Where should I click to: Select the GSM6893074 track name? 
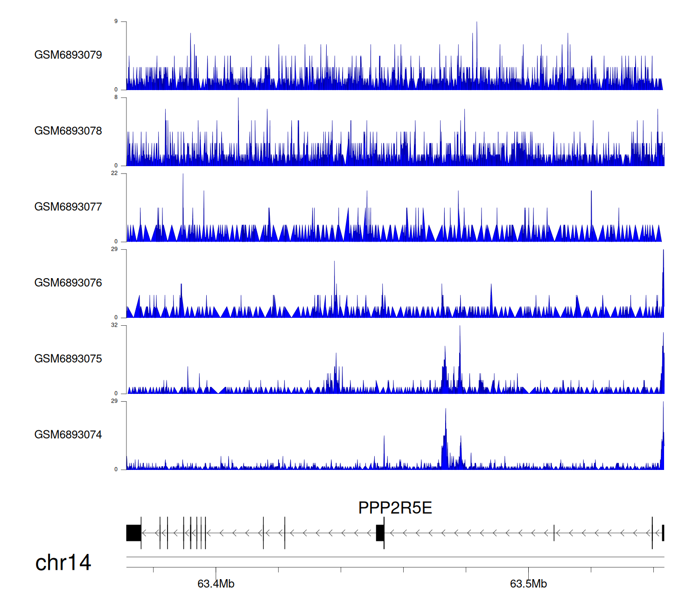pos(68,435)
